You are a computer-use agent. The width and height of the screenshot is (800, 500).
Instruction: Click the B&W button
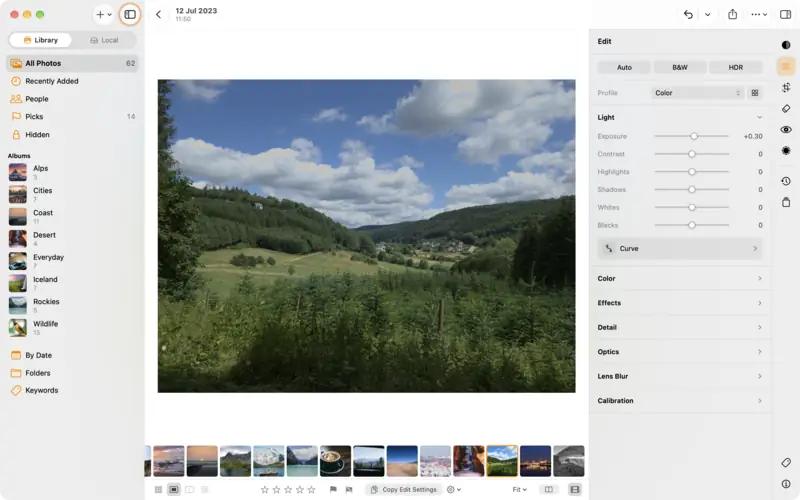click(680, 67)
